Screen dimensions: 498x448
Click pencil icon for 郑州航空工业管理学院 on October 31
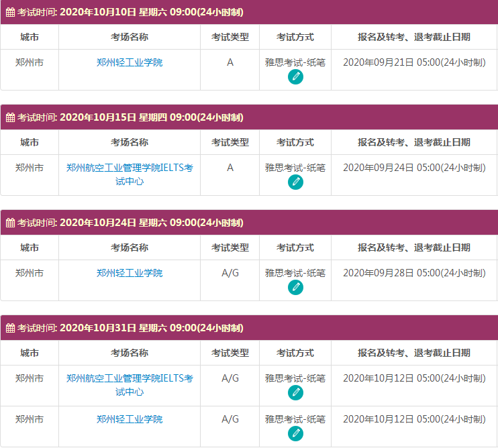coord(295,392)
